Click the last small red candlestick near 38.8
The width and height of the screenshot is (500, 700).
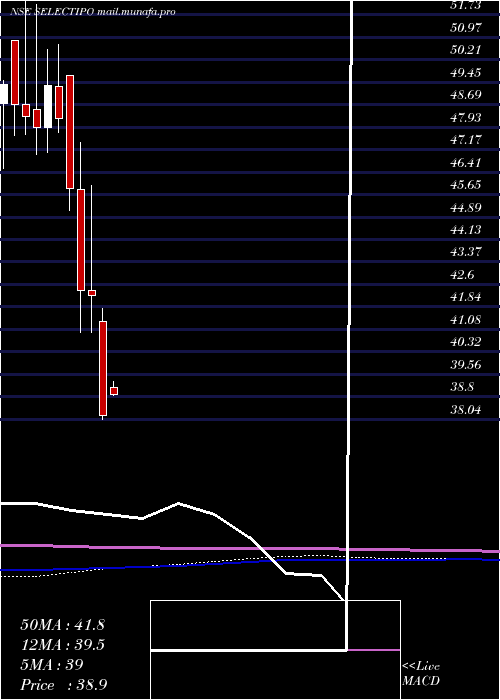click(114, 391)
